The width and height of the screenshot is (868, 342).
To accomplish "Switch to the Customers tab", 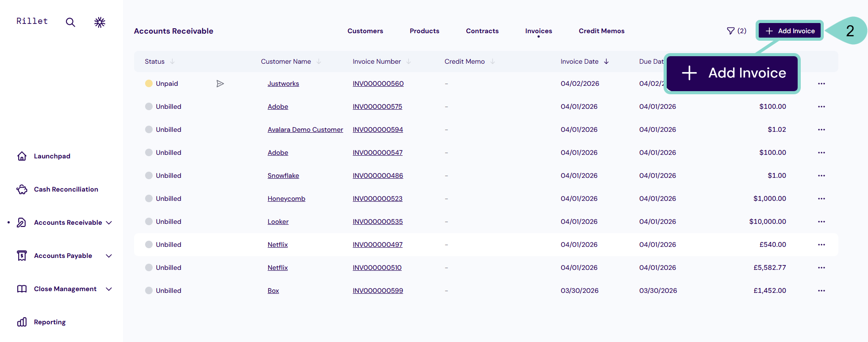I will click(x=365, y=31).
